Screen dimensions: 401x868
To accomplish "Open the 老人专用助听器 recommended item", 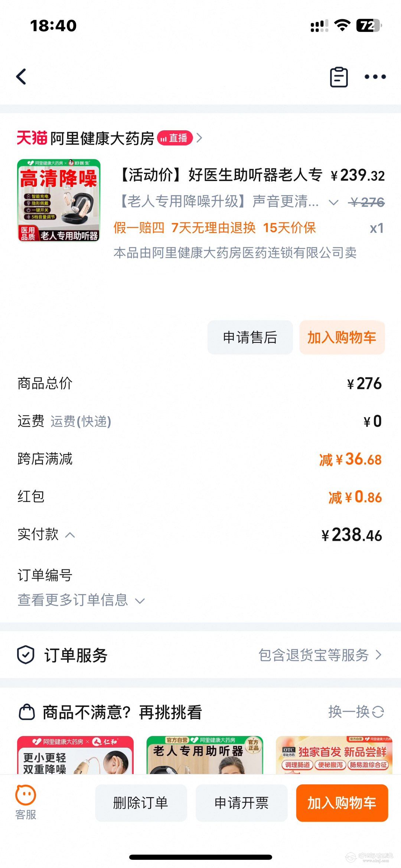I will [x=205, y=755].
